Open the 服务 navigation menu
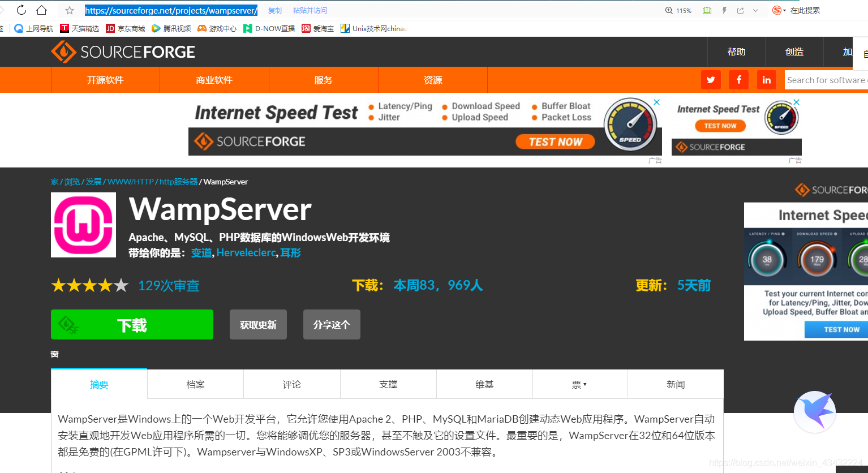The height and width of the screenshot is (473, 868). [324, 80]
